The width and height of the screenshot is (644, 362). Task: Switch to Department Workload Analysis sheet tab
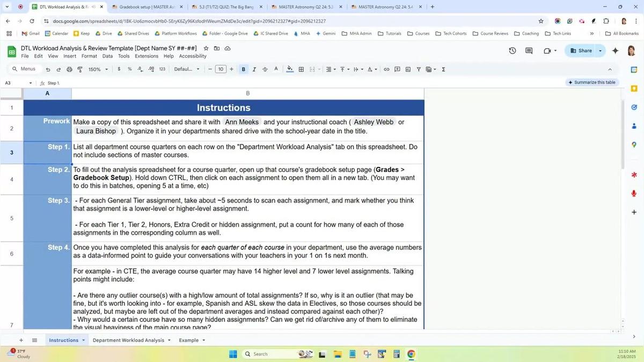click(128, 340)
